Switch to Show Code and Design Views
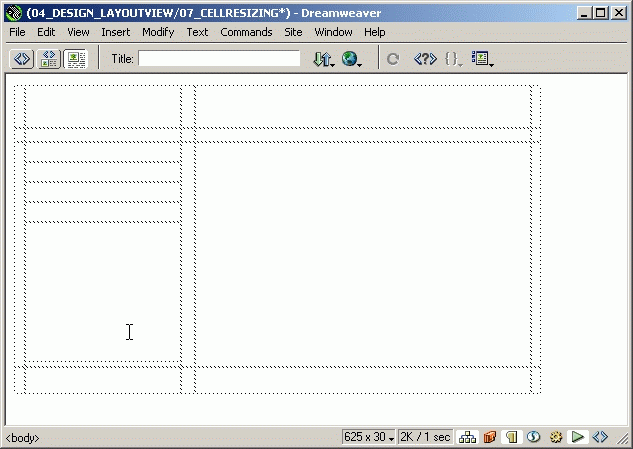This screenshot has height=449, width=633. tap(49, 59)
